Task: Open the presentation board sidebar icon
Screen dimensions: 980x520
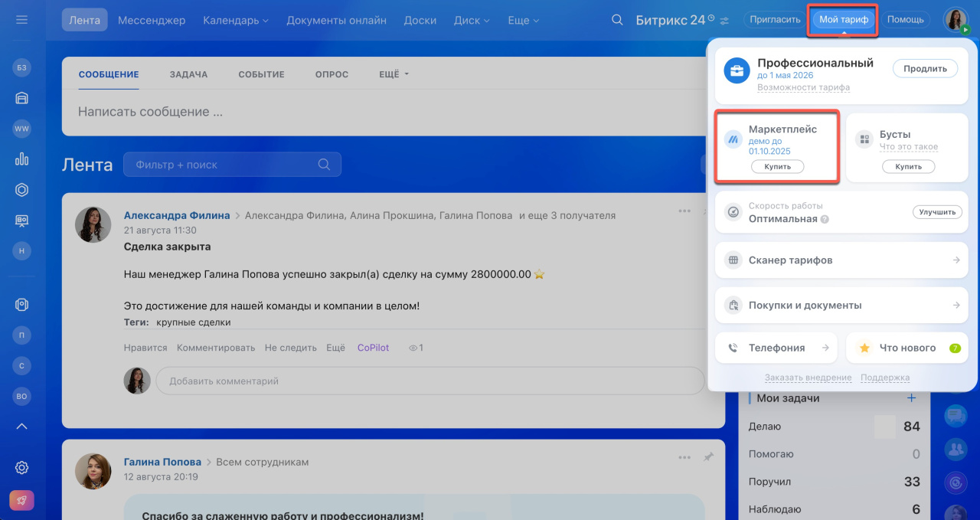Action: [21, 221]
